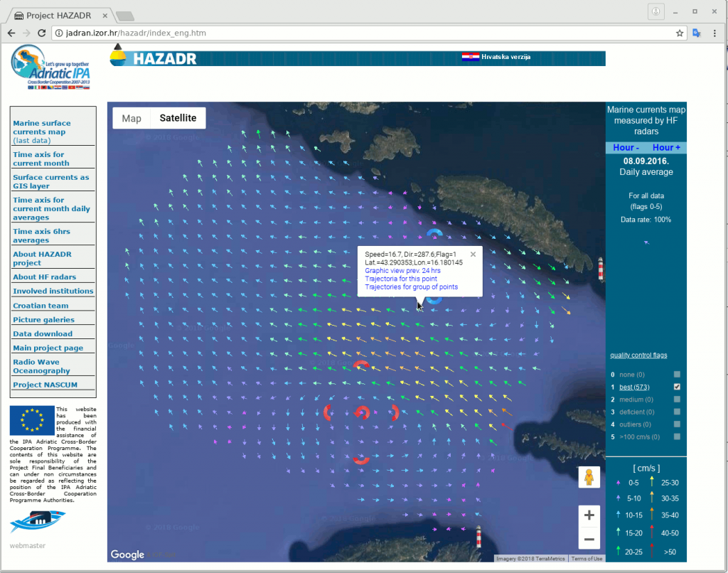This screenshot has width=728, height=573.
Task: Open Graphic view prev. 24 hrs link
Action: (x=402, y=271)
